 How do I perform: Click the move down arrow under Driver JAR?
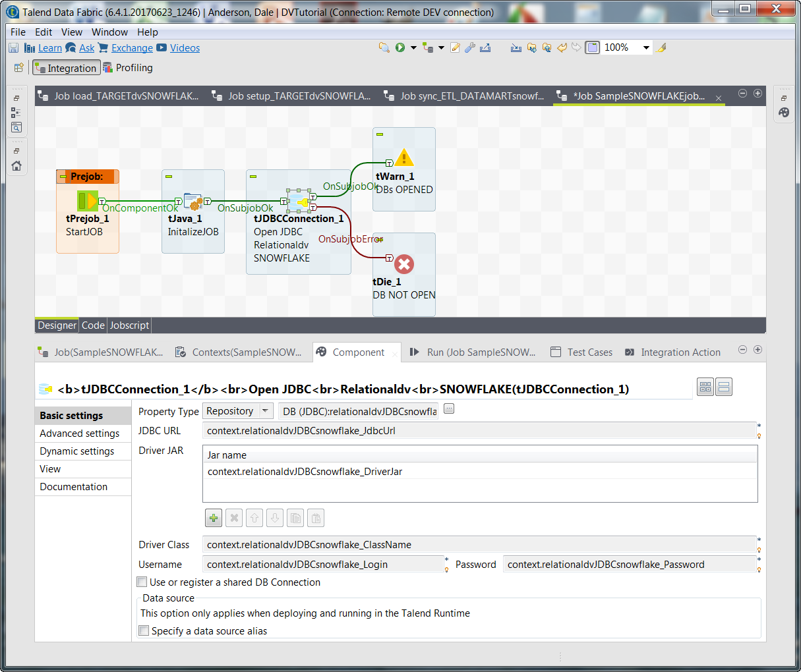pyautogui.click(x=275, y=518)
